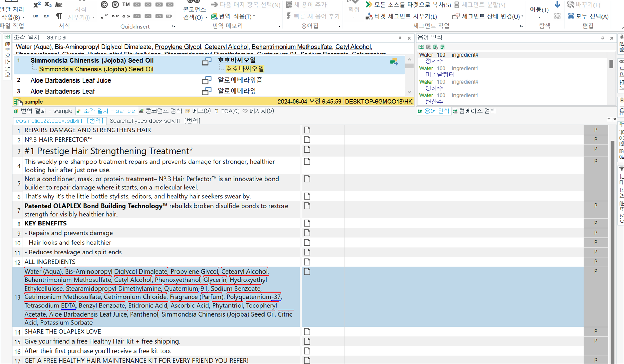Screen dimensions: 624x364
Task: Insert TM trademark symbol
Action: point(126,5)
